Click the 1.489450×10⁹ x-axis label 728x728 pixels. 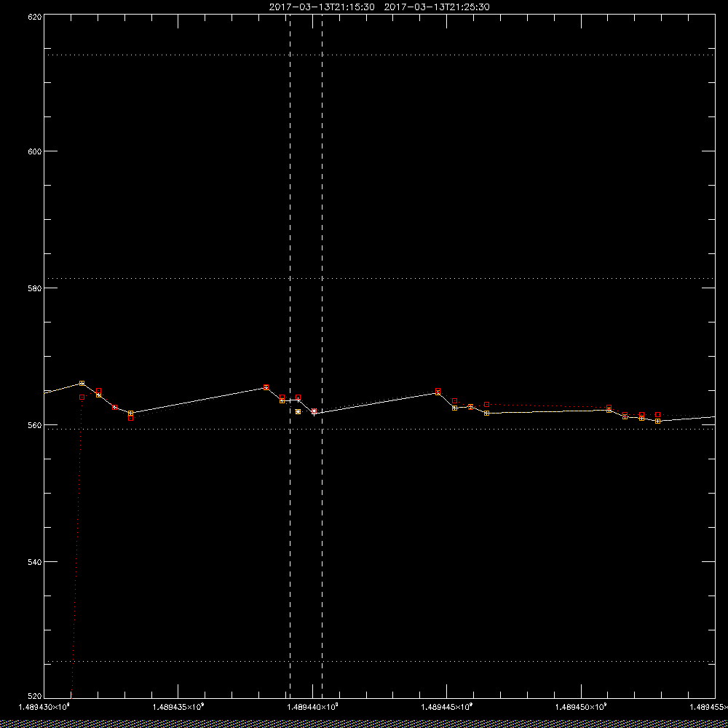(581, 707)
